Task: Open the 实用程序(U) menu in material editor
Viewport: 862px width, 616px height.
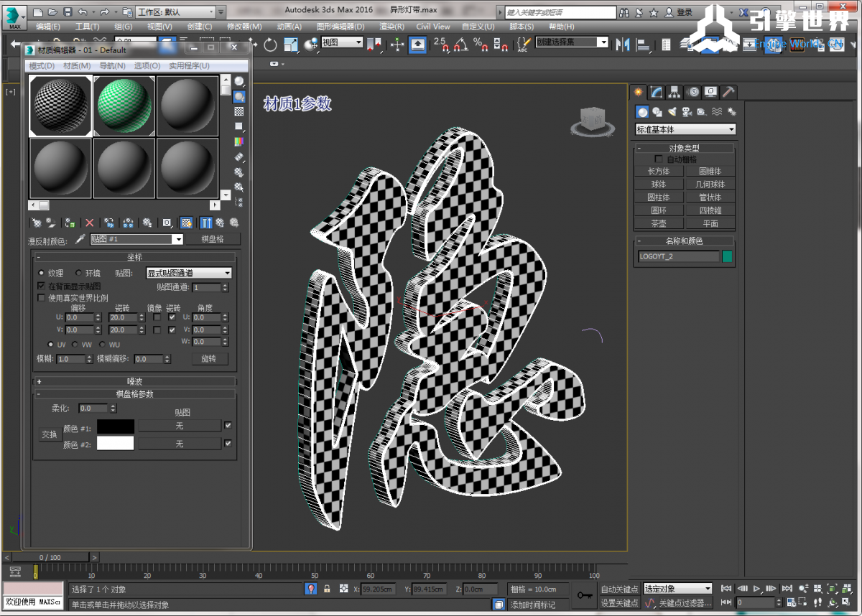Action: coord(189,65)
